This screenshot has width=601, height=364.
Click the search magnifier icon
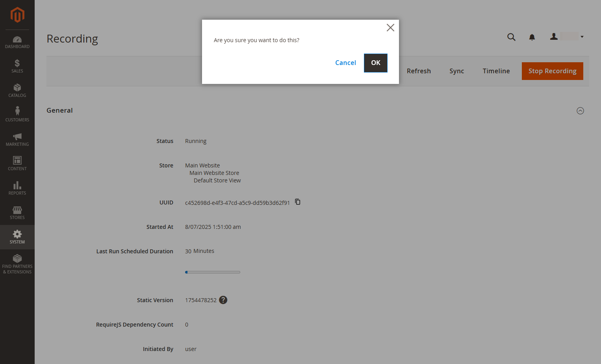[511, 37]
